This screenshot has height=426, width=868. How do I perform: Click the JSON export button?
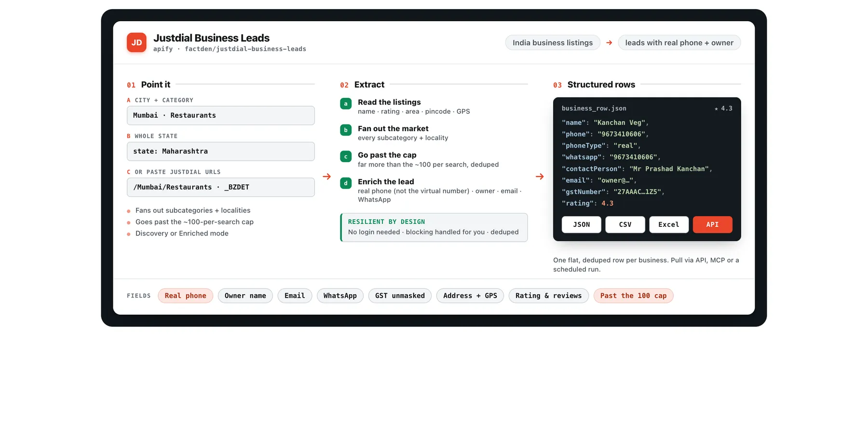(x=582, y=225)
